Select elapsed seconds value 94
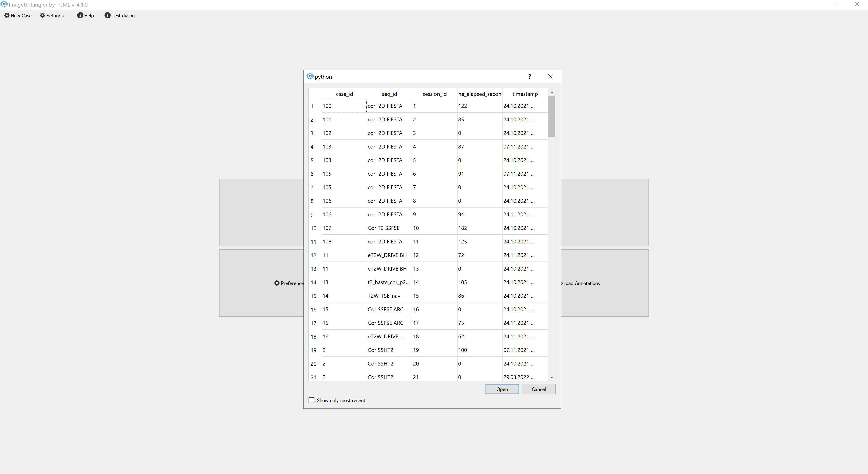The width and height of the screenshot is (868, 474). 480,214
